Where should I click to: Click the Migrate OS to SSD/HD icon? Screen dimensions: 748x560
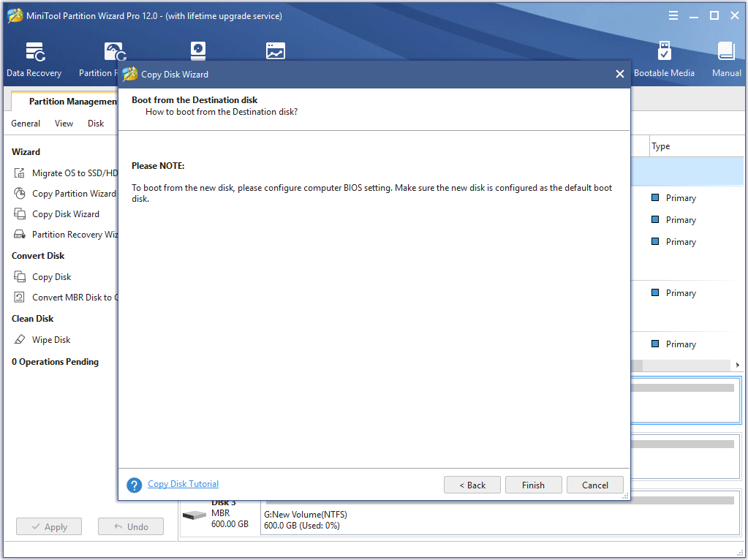[20, 173]
